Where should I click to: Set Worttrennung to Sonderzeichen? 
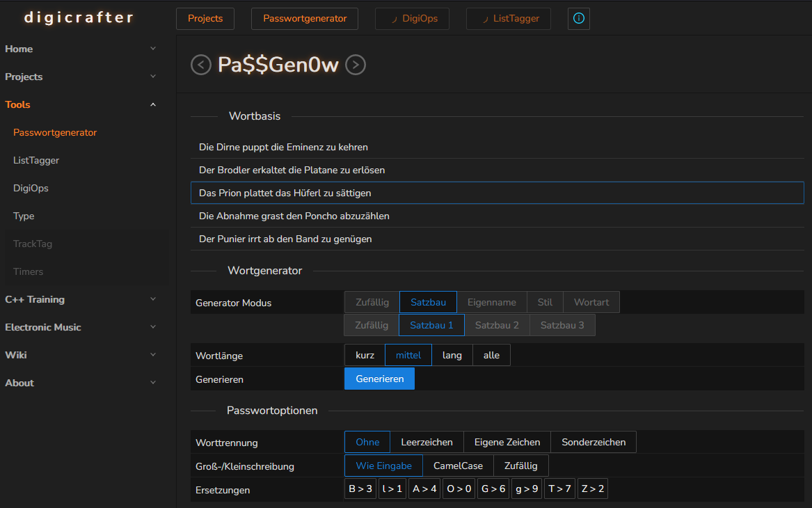coord(594,442)
